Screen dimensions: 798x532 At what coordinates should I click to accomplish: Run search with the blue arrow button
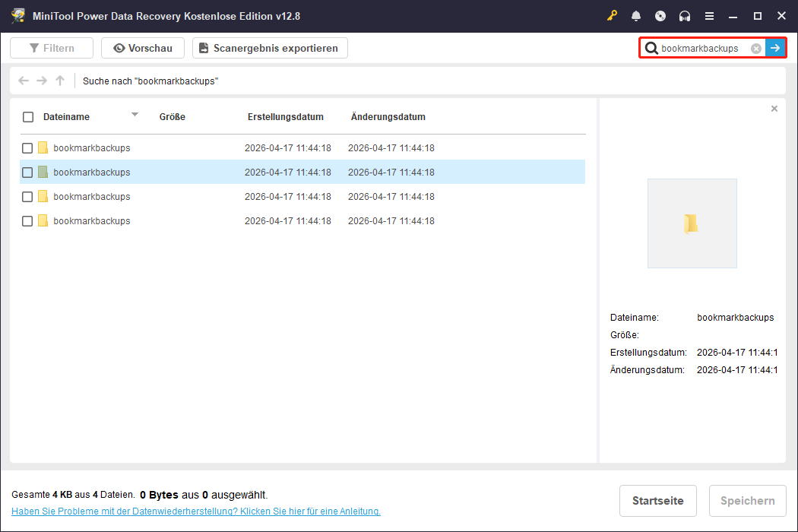(775, 48)
